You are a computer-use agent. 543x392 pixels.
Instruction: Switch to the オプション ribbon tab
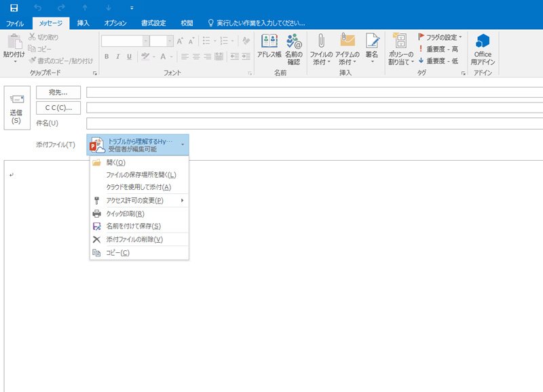(115, 23)
